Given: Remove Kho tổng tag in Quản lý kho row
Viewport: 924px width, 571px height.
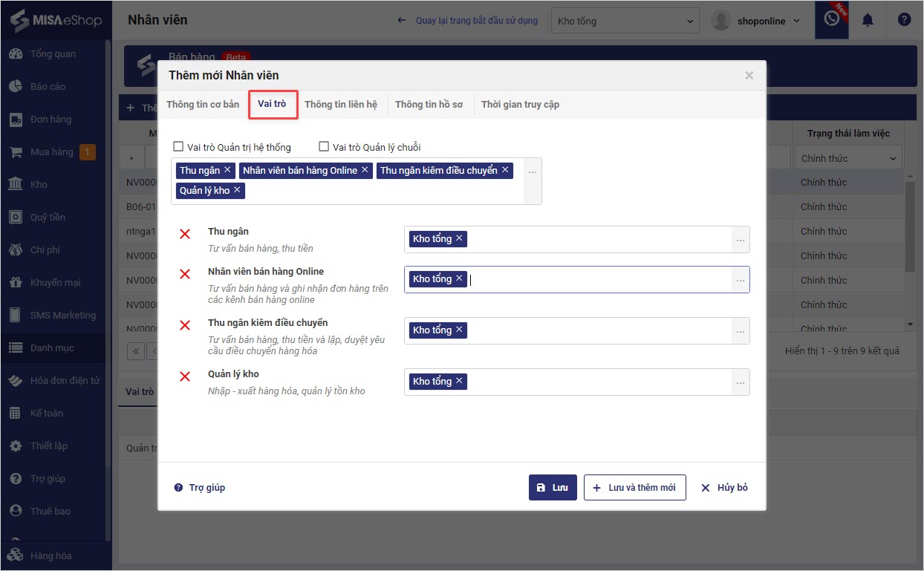Looking at the screenshot, I should [459, 381].
